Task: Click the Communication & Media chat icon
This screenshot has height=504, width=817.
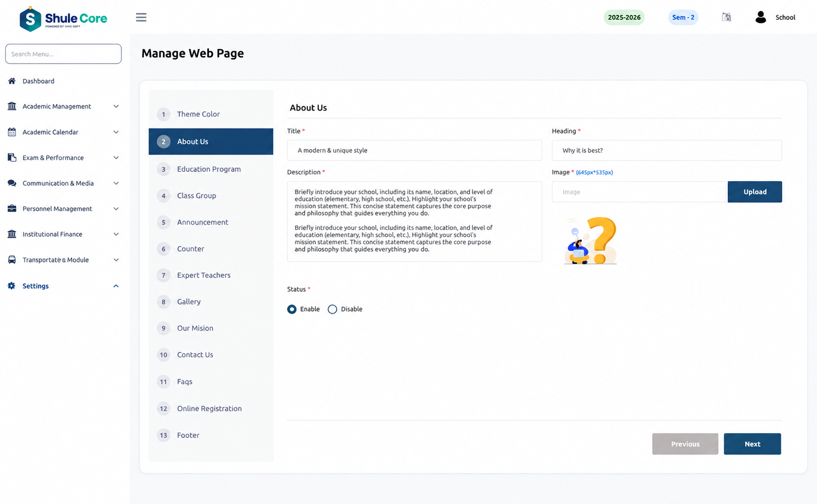Action: (12, 183)
